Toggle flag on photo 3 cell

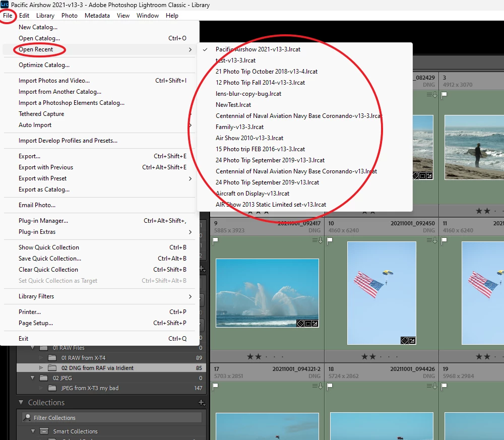[444, 95]
